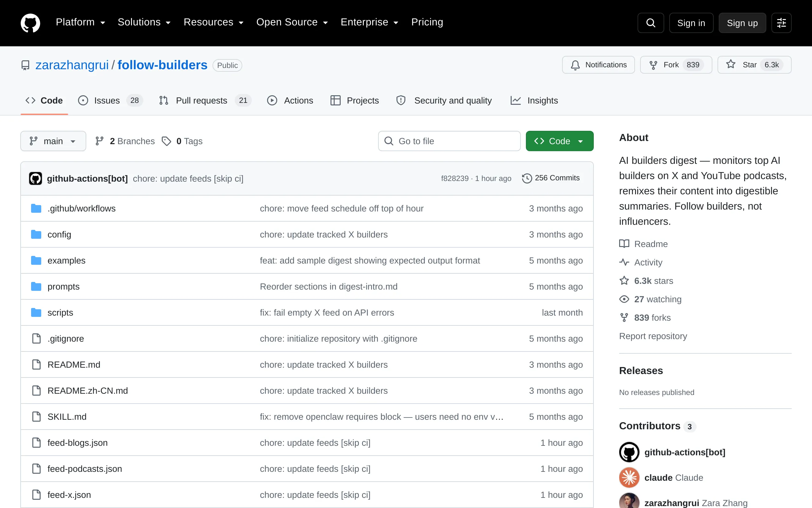Click the Sign up button

click(x=742, y=23)
